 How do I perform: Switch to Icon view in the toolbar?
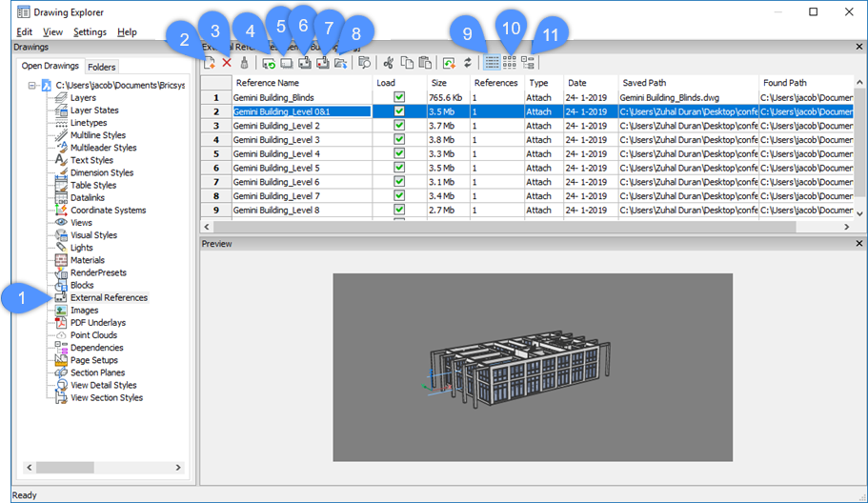pyautogui.click(x=510, y=63)
